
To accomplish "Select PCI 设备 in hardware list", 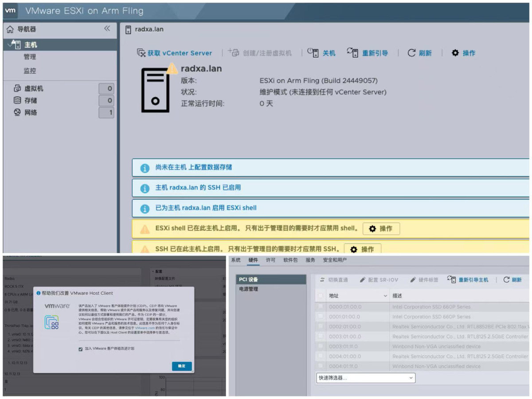I will pyautogui.click(x=271, y=280).
